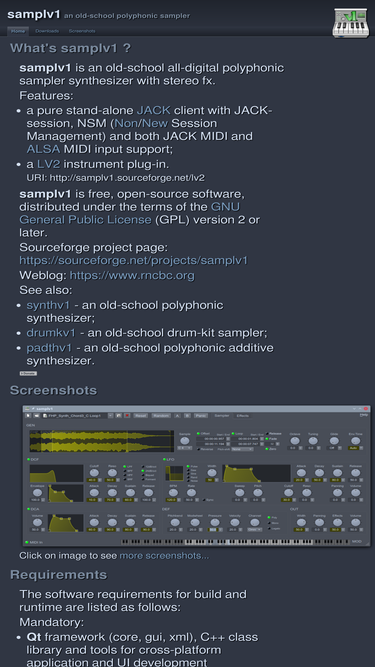Image resolution: width=375 pixels, height=667 pixels.
Task: Follow the padthv1 link
Action: pos(49,348)
